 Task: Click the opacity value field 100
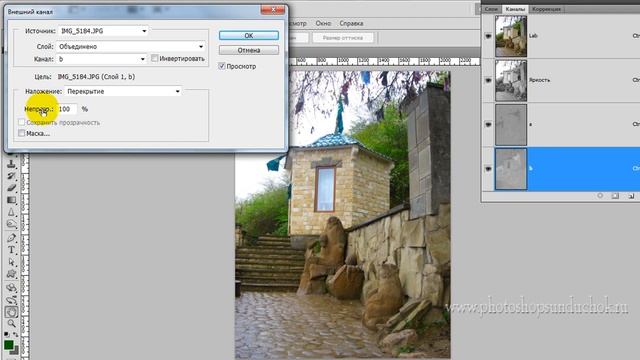(67, 109)
